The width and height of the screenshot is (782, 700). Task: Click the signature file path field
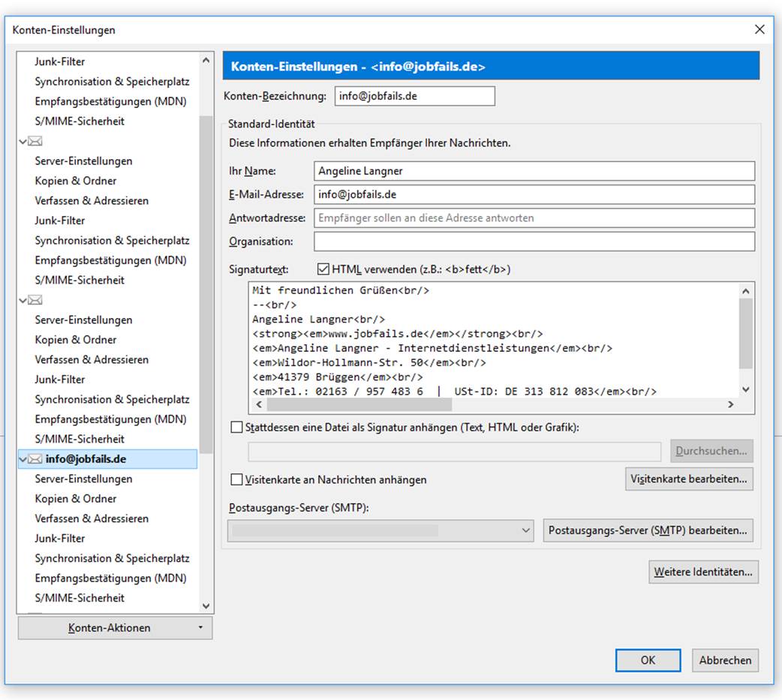[x=454, y=452]
